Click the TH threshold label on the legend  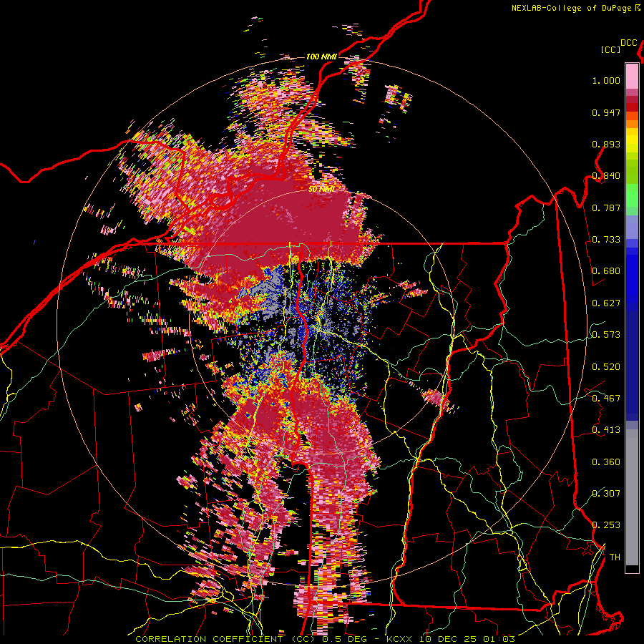pyautogui.click(x=615, y=557)
